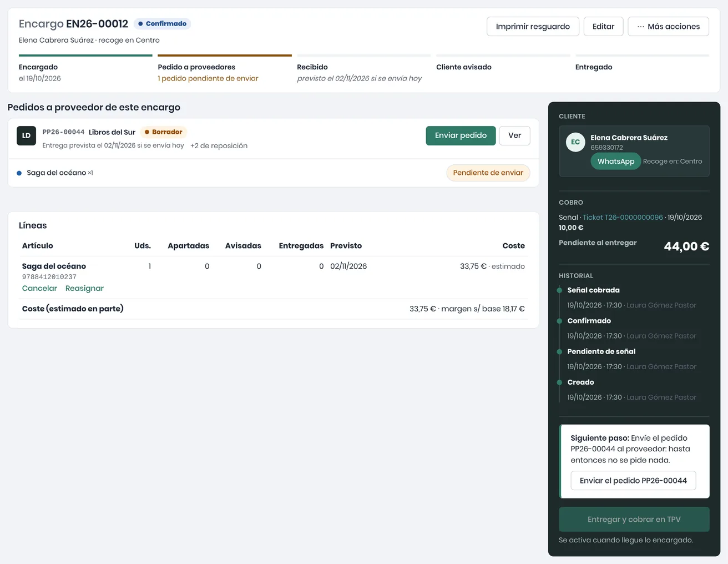Click the Pendiente de señal history marker
This screenshot has width=728, height=564.
click(x=559, y=351)
